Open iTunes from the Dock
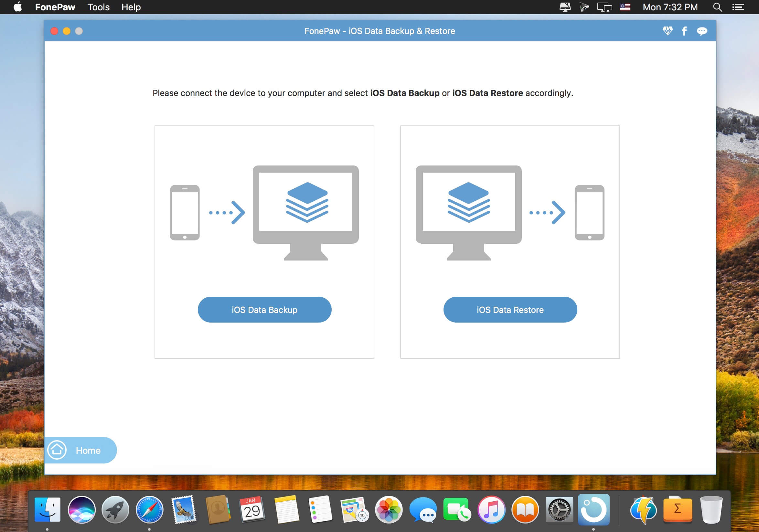 tap(491, 509)
